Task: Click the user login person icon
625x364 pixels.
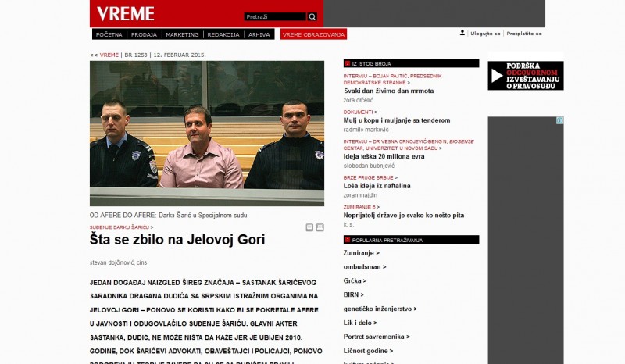Action: [462, 33]
